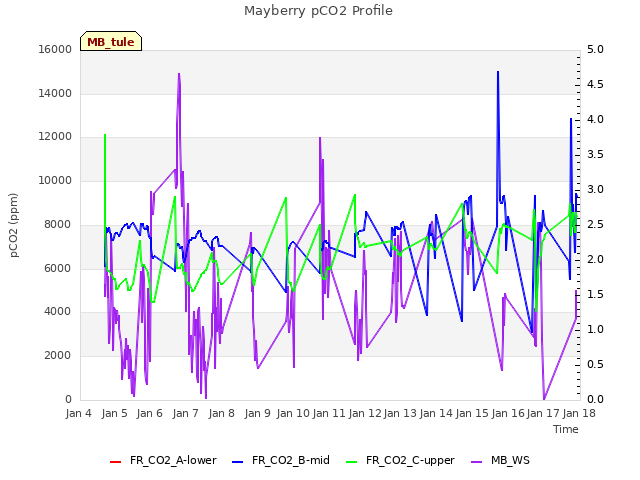
Task: Click the Jan 7 date label
Action: pos(186,413)
